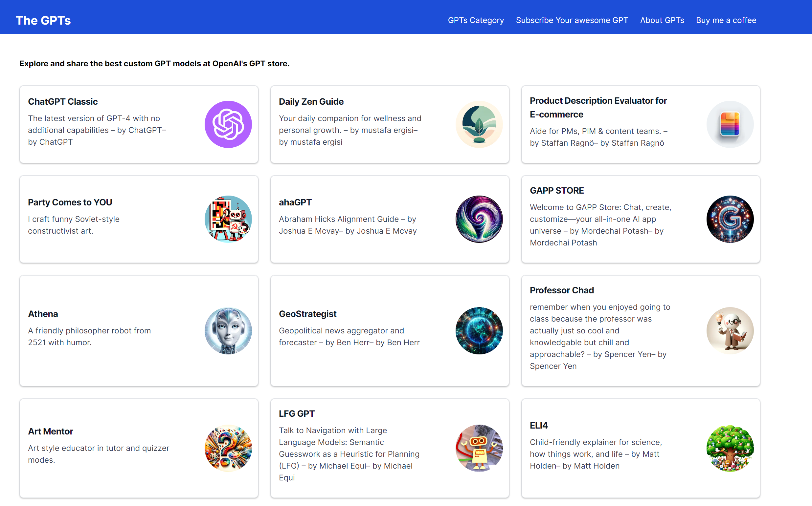Open the GPTs Category menu item

(x=476, y=20)
